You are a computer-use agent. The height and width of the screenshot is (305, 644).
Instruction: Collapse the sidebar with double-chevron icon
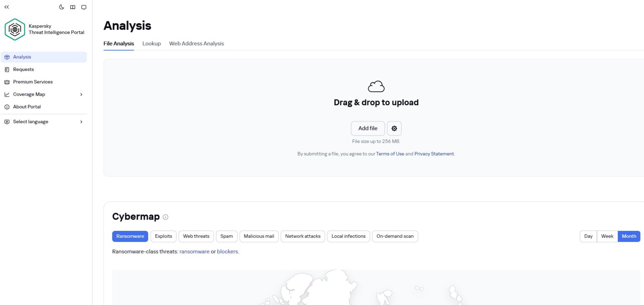click(7, 7)
